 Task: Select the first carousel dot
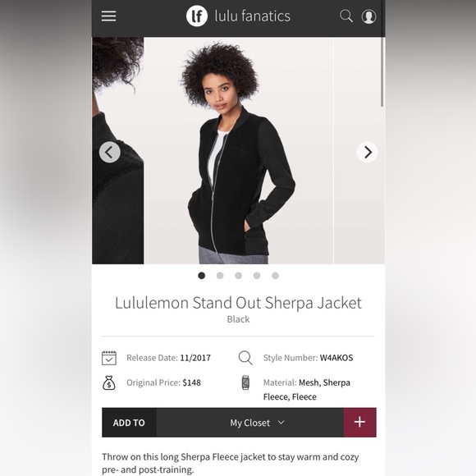point(202,275)
